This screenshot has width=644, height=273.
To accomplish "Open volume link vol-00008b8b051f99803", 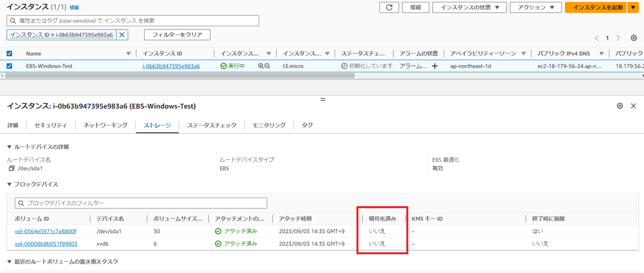I will [46, 244].
